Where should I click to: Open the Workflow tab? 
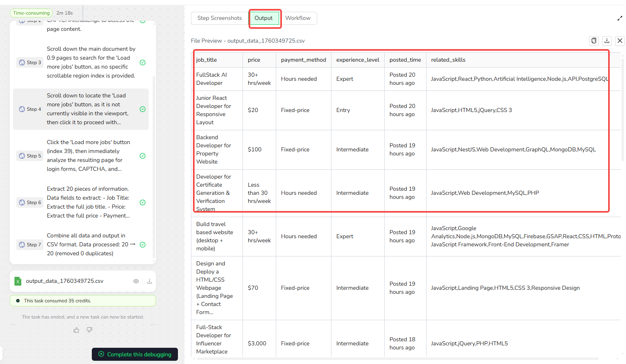[x=298, y=18]
